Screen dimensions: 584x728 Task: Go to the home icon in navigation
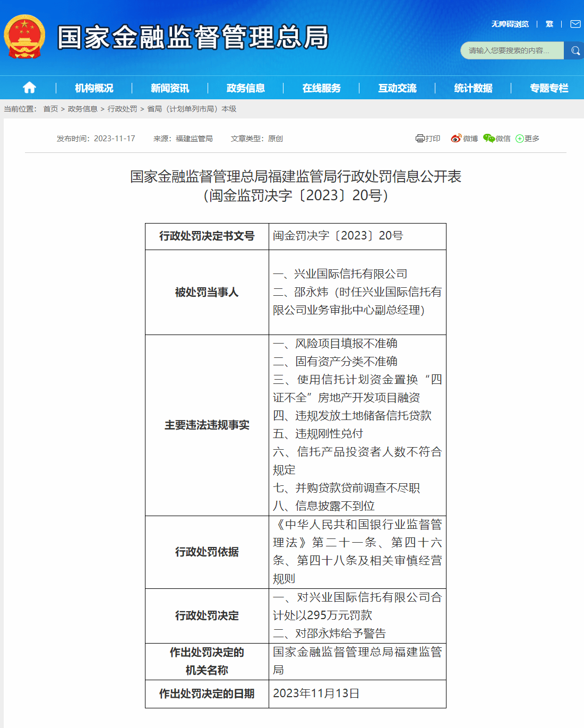pos(29,88)
